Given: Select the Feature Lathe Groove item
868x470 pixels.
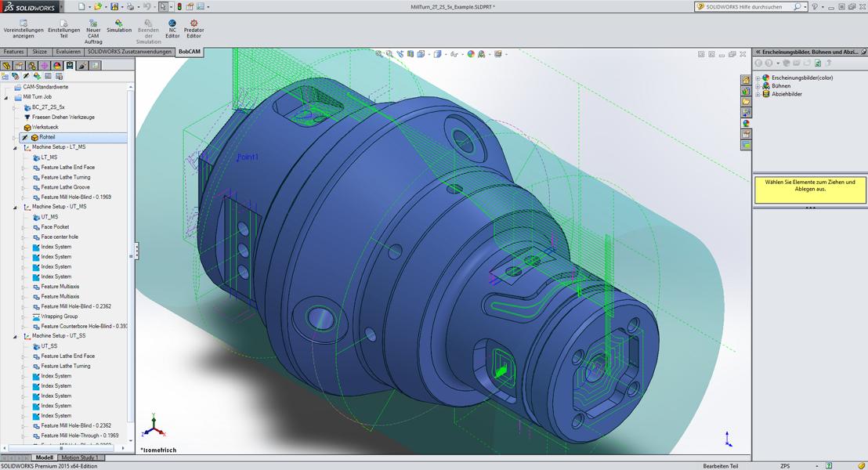Looking at the screenshot, I should click(x=65, y=187).
